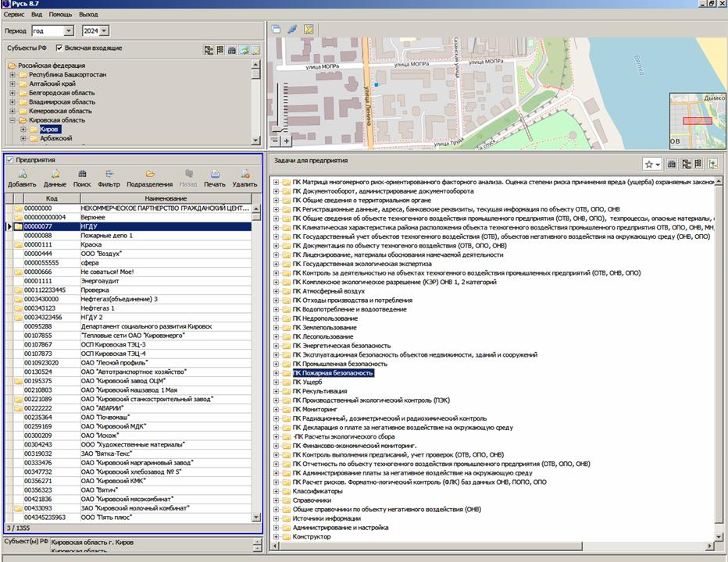The width and height of the screenshot is (728, 562).
Task: Click the star favorites icon in tasks panel
Action: click(x=648, y=164)
